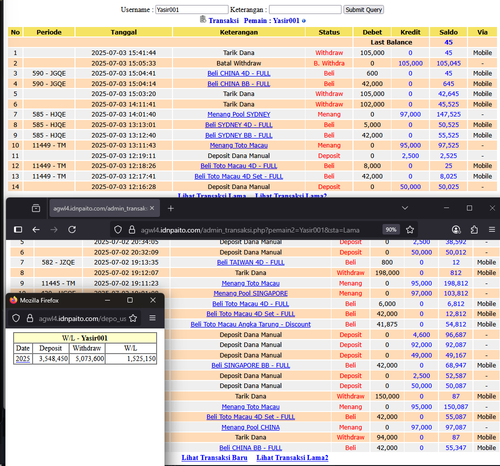500x466 pixels.
Task: Open the extensions puzzle icon
Action: [x=474, y=230]
